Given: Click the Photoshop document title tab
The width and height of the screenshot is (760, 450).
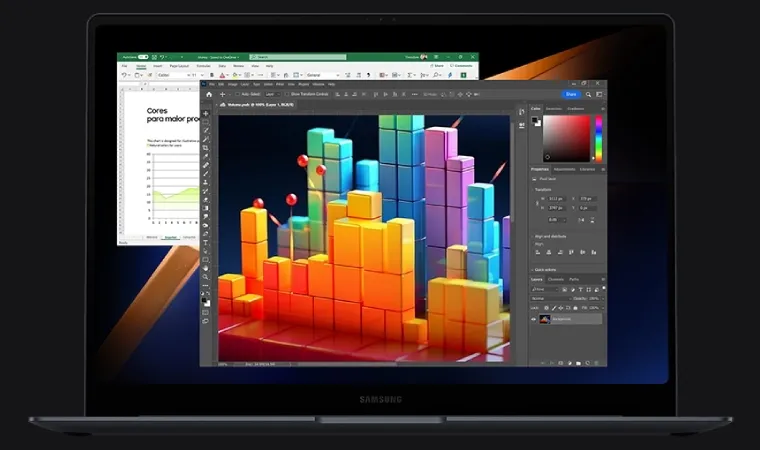Looking at the screenshot, I should coord(257,105).
